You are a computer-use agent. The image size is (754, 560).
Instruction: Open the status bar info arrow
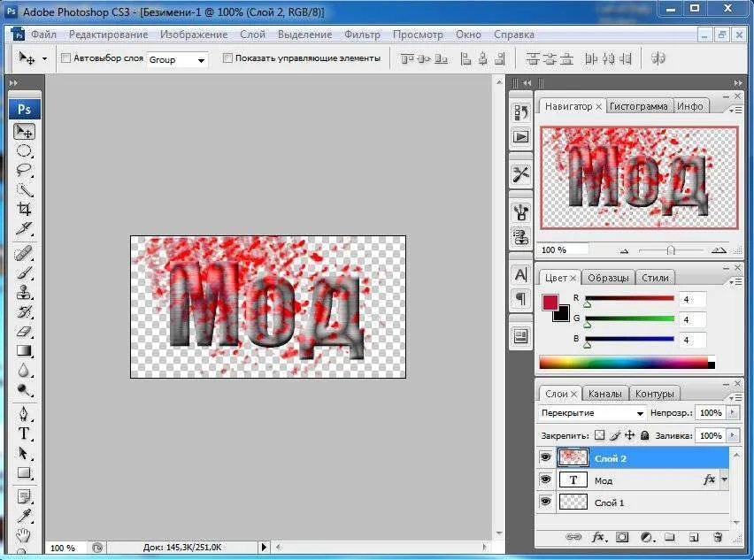(x=264, y=547)
